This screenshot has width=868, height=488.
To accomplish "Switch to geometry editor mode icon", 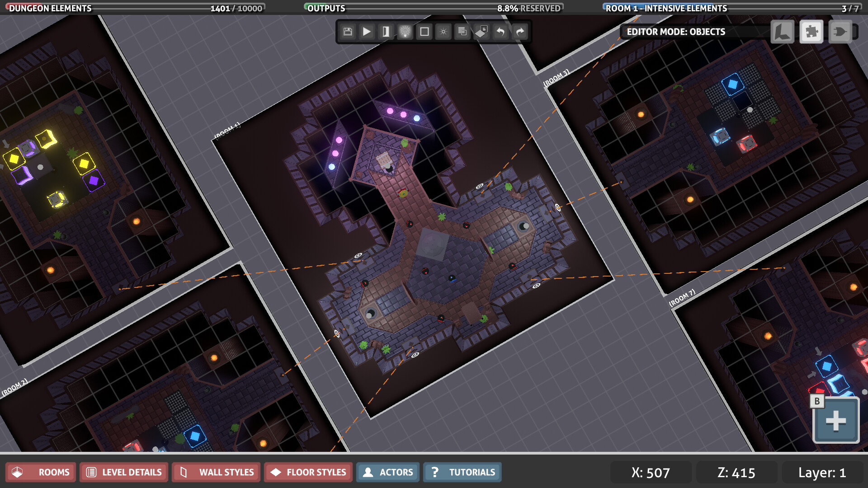I will (x=782, y=32).
